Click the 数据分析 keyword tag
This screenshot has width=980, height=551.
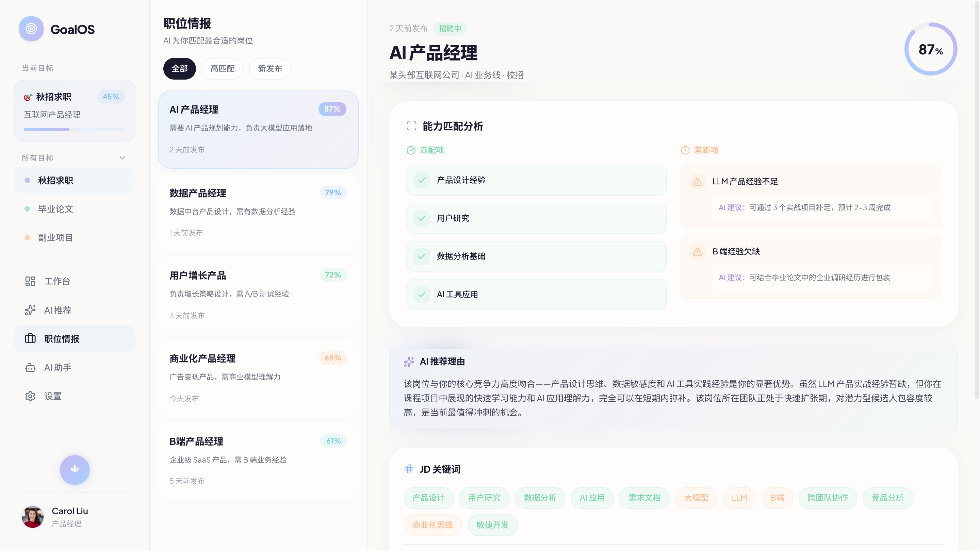pos(540,498)
